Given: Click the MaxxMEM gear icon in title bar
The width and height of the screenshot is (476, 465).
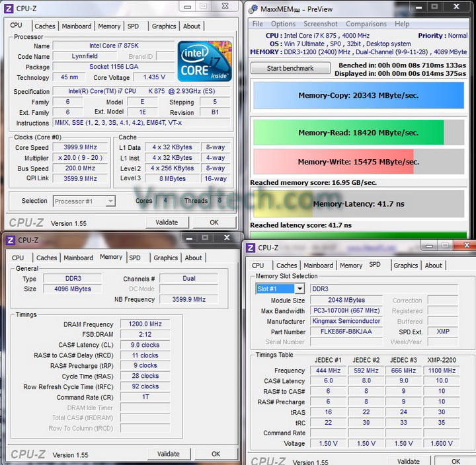Looking at the screenshot, I should coord(253,9).
